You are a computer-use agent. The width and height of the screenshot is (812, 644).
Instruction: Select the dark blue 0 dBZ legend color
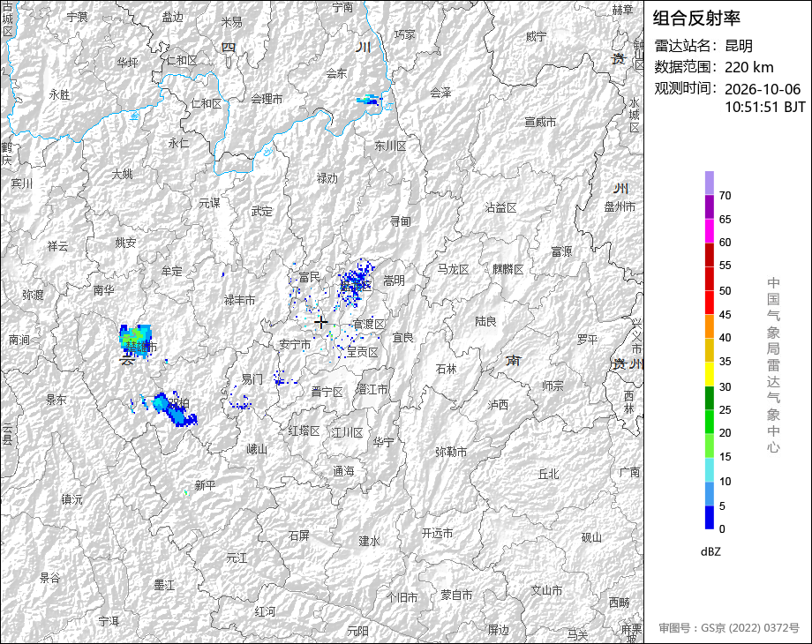(709, 517)
